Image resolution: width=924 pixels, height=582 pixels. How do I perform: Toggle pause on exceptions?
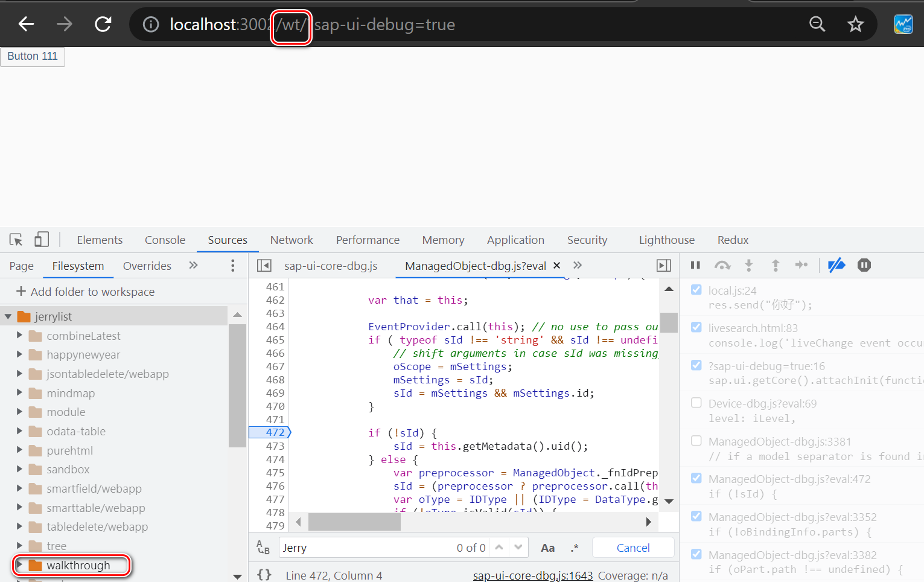tap(864, 265)
